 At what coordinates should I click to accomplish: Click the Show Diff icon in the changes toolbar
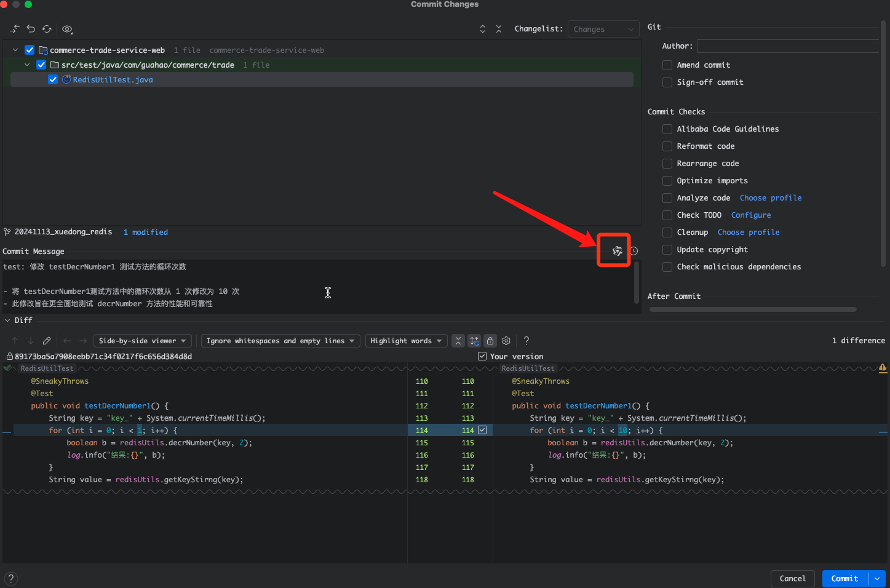[15, 29]
